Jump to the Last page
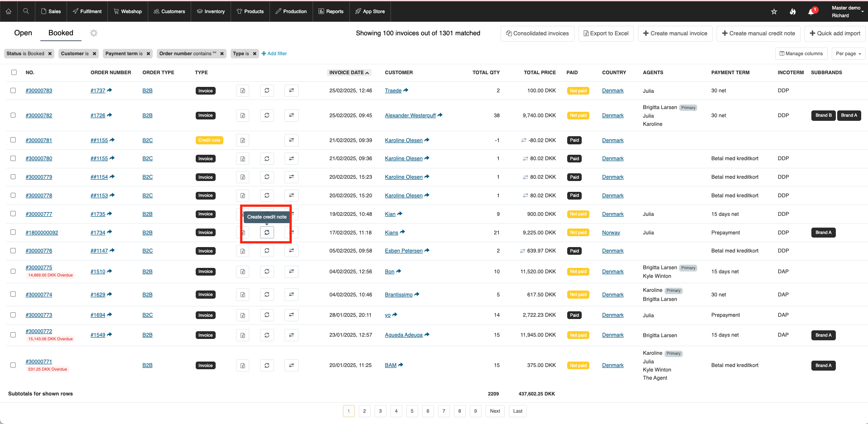 tap(518, 411)
